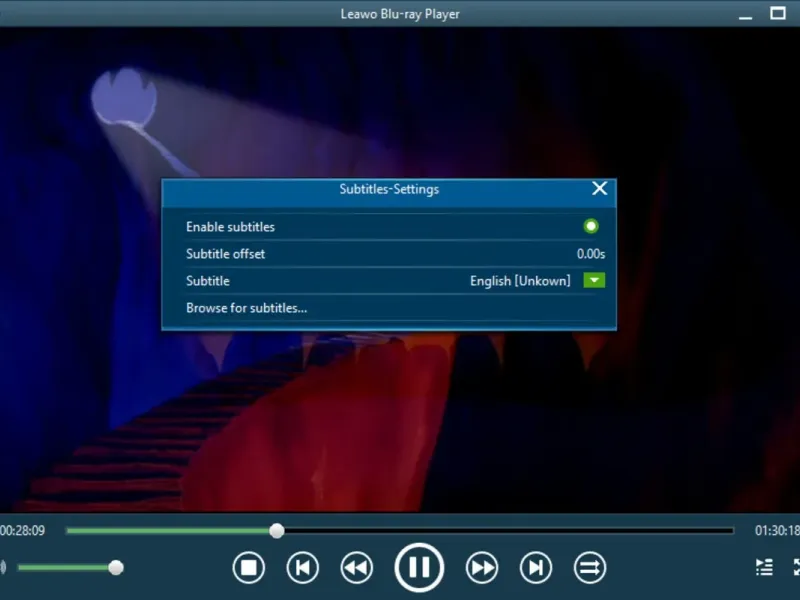Viewport: 800px width, 600px height.
Task: Toggle the Enable subtitles radio switch
Action: click(591, 226)
